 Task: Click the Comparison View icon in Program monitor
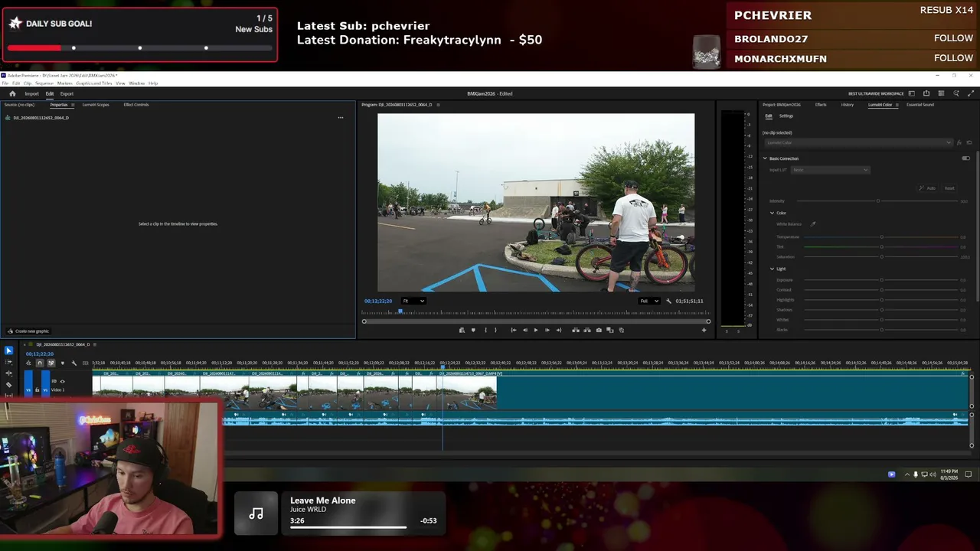point(610,330)
